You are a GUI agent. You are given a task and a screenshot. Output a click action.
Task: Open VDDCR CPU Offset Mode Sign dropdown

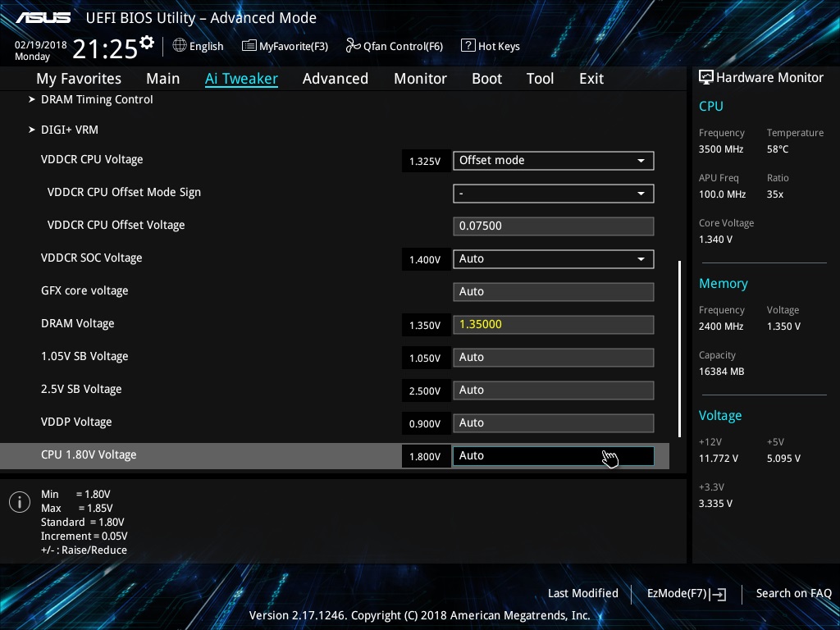point(554,194)
